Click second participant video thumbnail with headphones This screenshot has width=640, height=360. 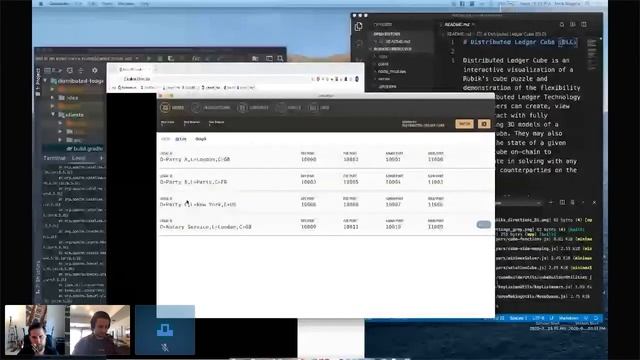coord(100,330)
